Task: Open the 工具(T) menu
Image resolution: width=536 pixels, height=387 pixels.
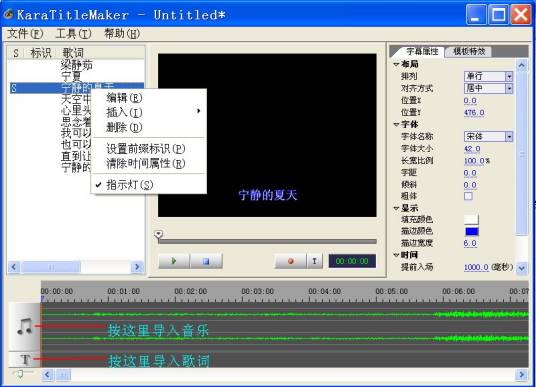Action: pos(73,34)
